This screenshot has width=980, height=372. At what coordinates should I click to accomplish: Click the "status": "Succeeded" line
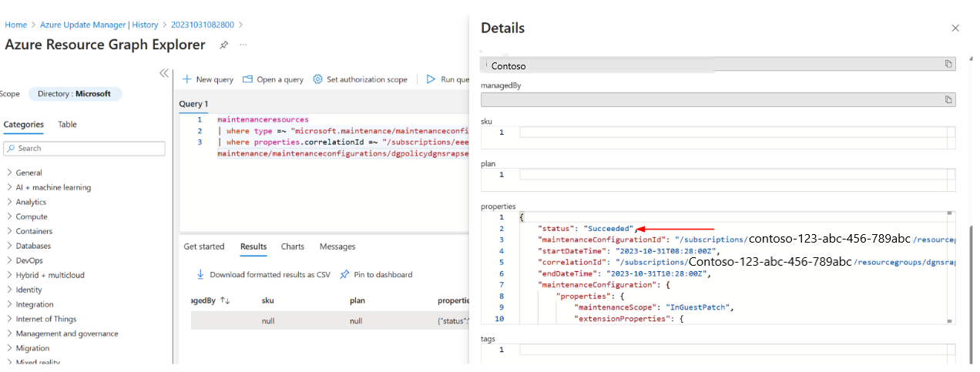click(586, 229)
